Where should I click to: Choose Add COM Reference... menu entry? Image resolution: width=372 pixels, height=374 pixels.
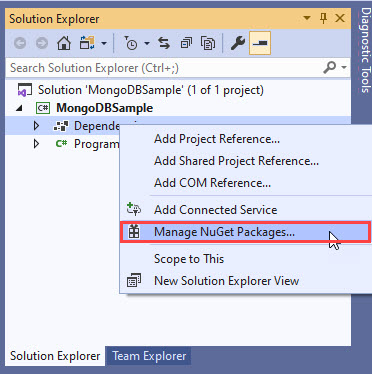click(212, 183)
